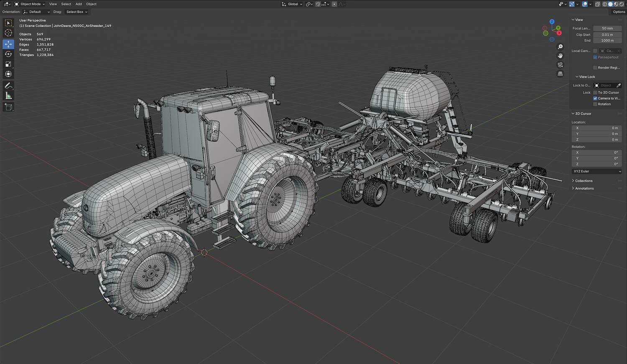Open object visibility and selectability filter
The height and width of the screenshot is (364, 627).
tap(562, 4)
